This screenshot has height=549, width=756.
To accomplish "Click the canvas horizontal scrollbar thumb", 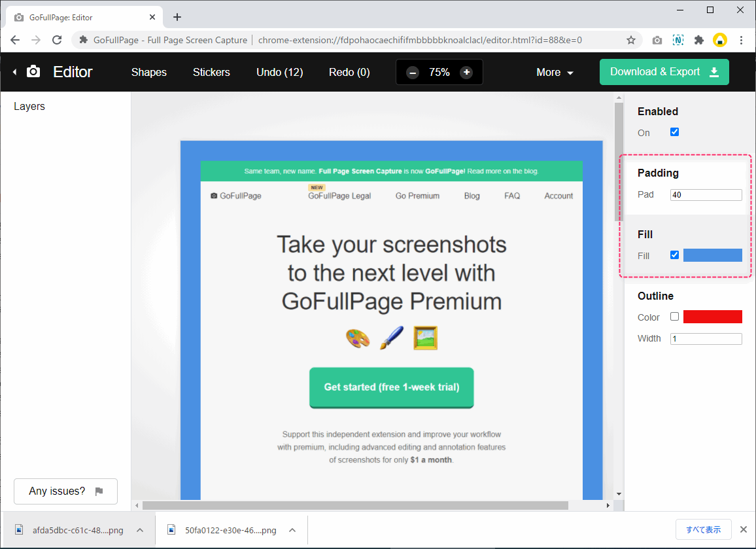I will 355,506.
